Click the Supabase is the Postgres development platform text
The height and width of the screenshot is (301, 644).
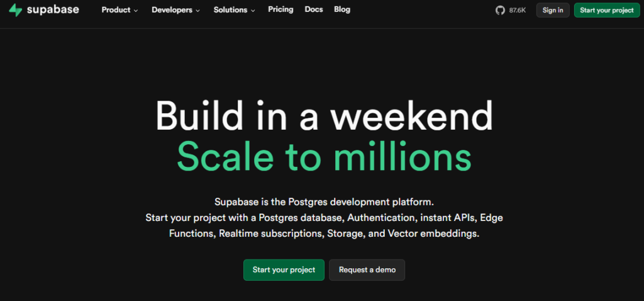[324, 202]
